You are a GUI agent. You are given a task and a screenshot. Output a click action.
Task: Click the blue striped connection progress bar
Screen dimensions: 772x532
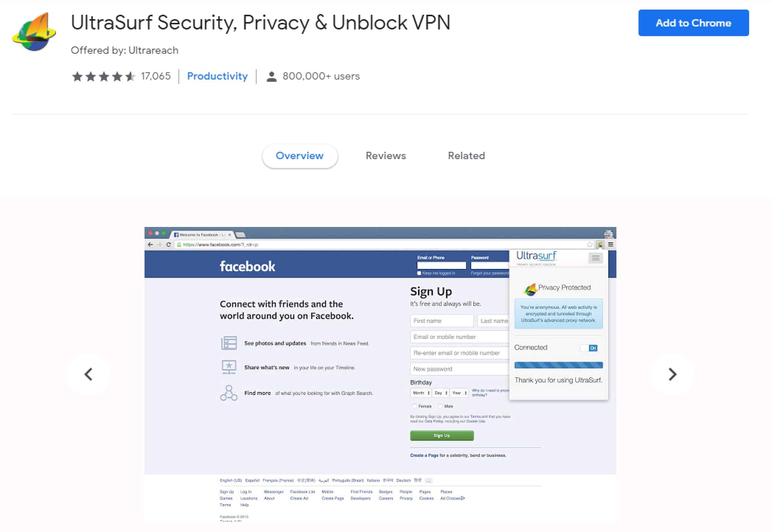click(x=559, y=365)
